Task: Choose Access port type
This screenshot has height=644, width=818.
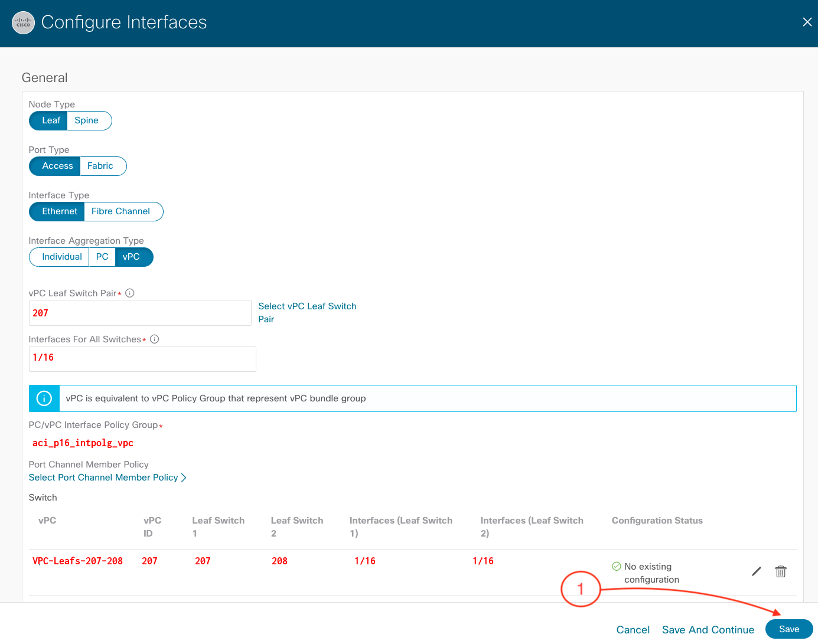Action: [57, 166]
